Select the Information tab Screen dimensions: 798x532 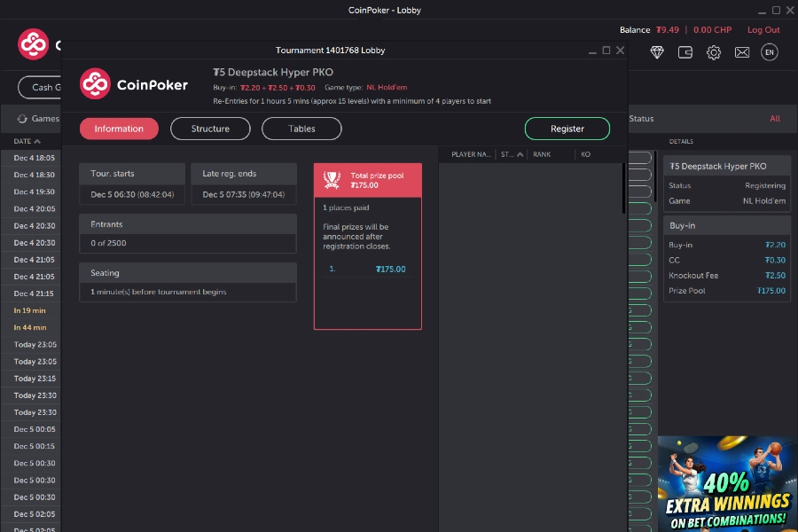tap(119, 128)
